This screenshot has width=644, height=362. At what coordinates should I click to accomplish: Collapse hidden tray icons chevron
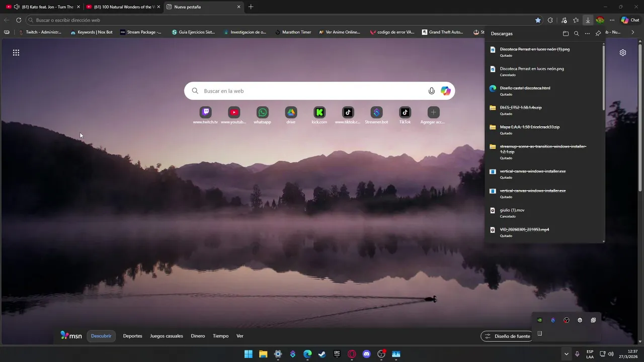pyautogui.click(x=567, y=354)
